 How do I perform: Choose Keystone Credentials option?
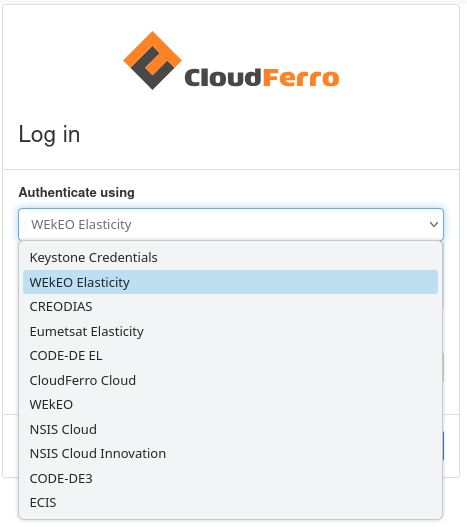coord(230,257)
